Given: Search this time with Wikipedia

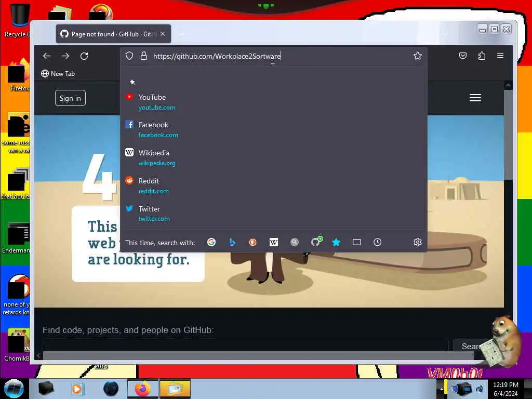Looking at the screenshot, I should coord(273,242).
